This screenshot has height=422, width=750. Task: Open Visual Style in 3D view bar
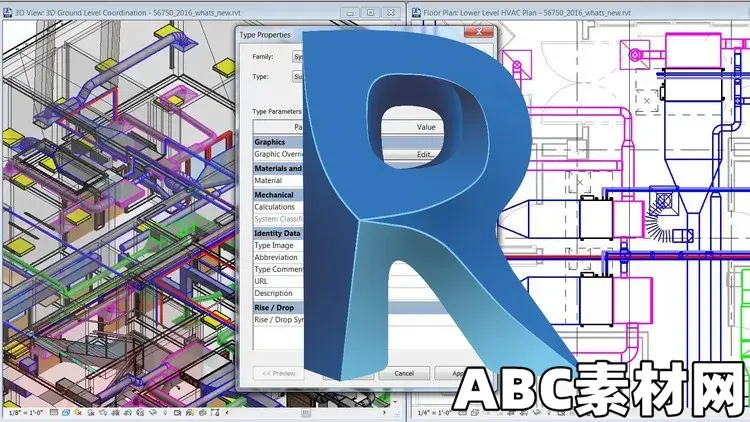pos(66,412)
